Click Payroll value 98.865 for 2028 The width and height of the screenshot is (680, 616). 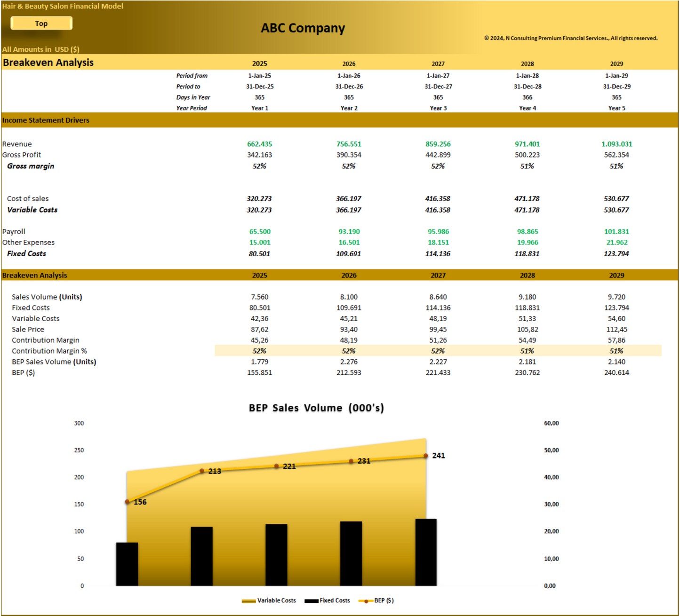click(x=528, y=231)
